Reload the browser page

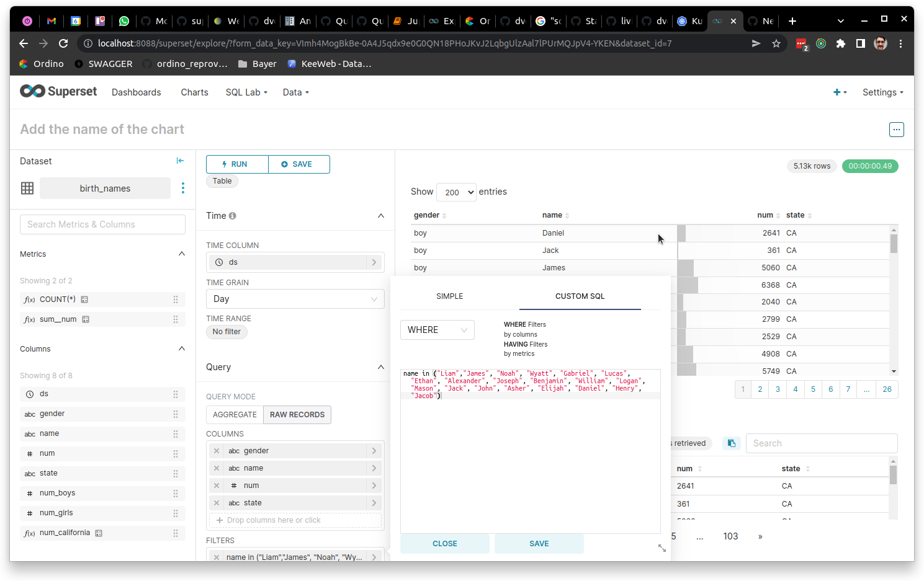(63, 43)
